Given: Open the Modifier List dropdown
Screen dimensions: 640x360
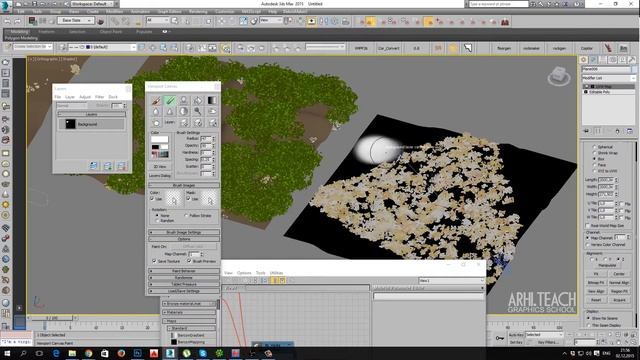Looking at the screenshot, I should click(x=608, y=78).
